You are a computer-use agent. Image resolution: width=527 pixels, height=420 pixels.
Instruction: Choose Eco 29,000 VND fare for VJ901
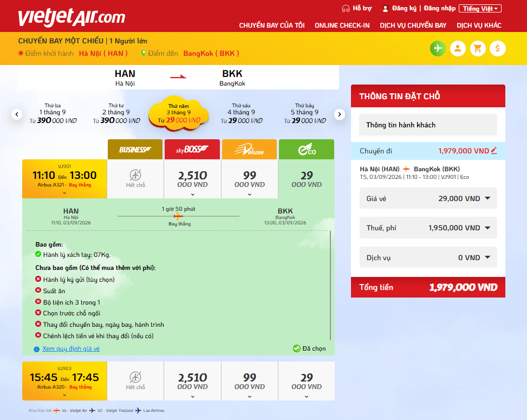pos(307,179)
